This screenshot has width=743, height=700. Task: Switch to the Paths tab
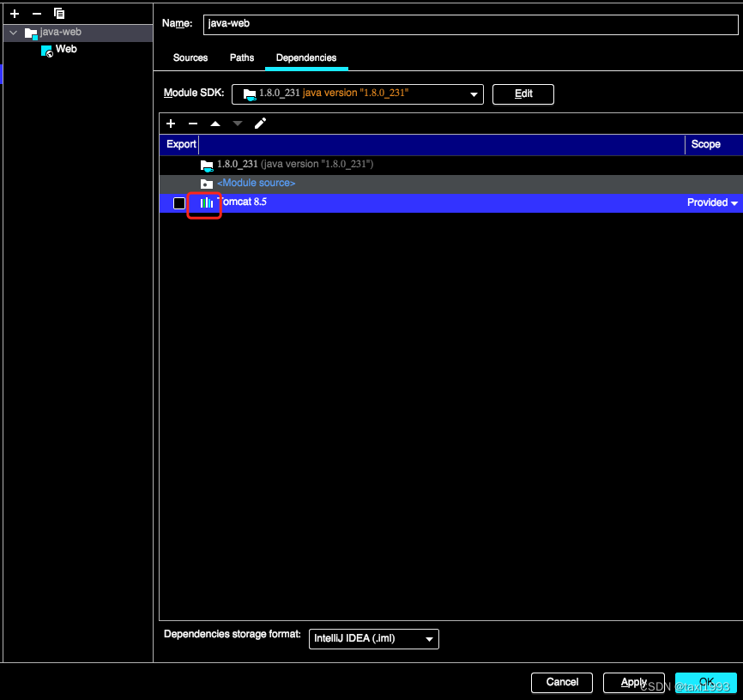click(x=241, y=57)
